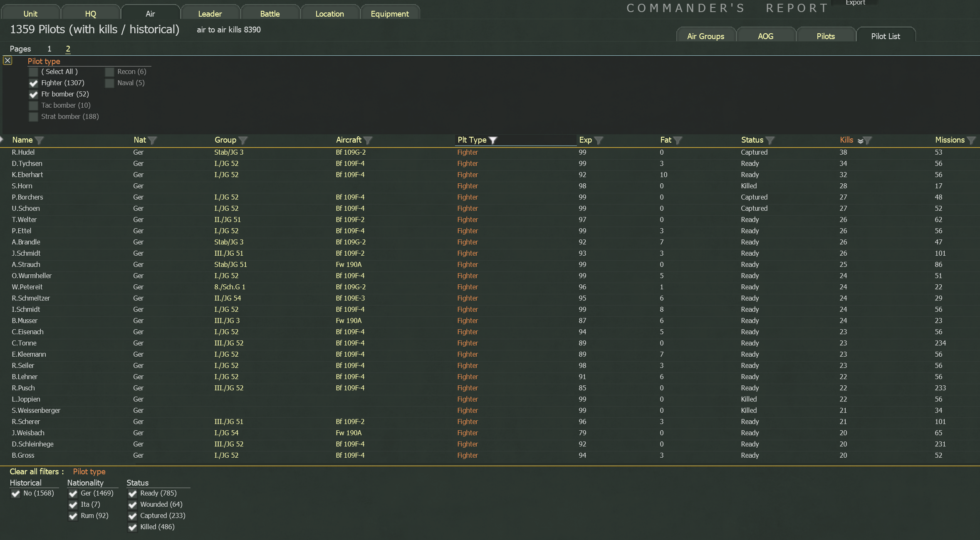Click the Clear all filters link
This screenshot has width=980, height=540.
coord(35,471)
